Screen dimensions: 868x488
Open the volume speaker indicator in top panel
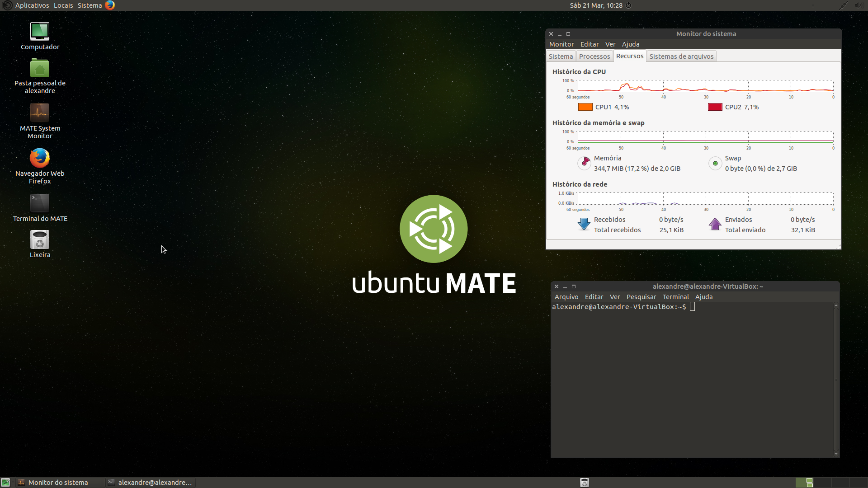[859, 5]
